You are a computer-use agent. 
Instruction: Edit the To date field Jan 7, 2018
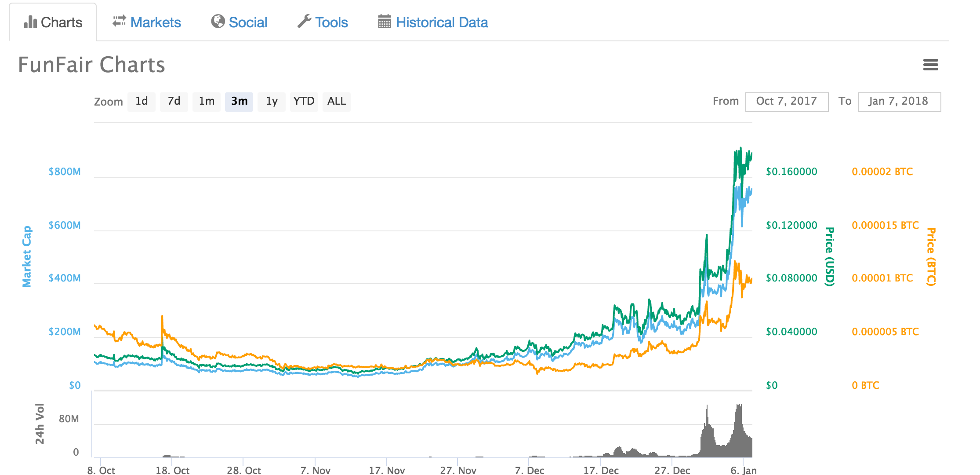pos(899,102)
